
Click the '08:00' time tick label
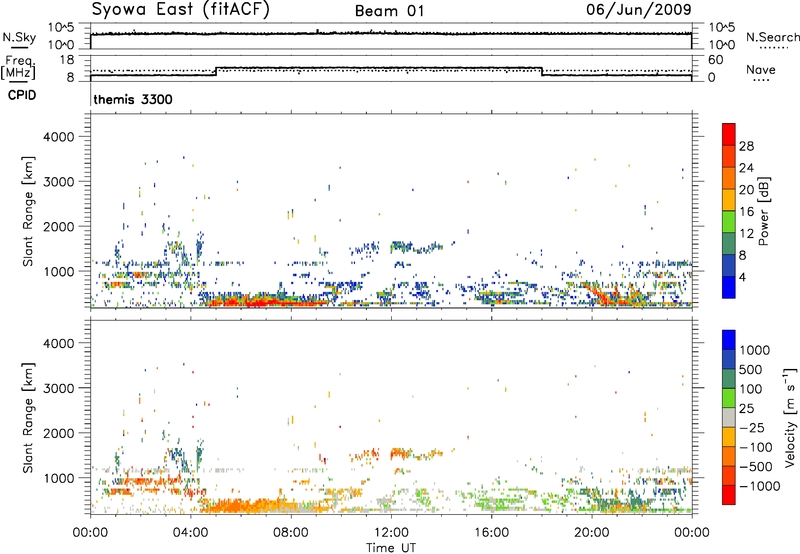[x=291, y=533]
